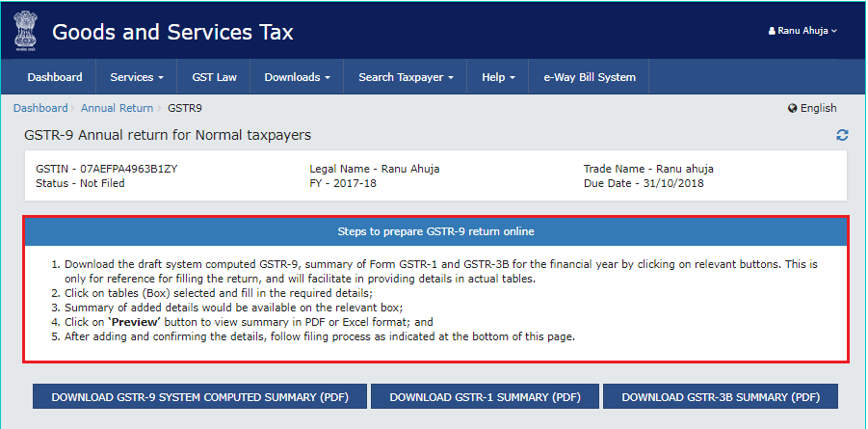Click the GSTIN - 07AEFPA4963B1ZY text
The width and height of the screenshot is (868, 429).
coord(106,169)
